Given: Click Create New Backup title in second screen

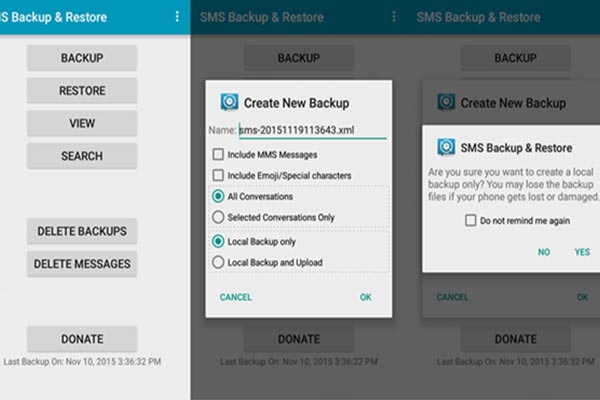Looking at the screenshot, I should point(297,103).
